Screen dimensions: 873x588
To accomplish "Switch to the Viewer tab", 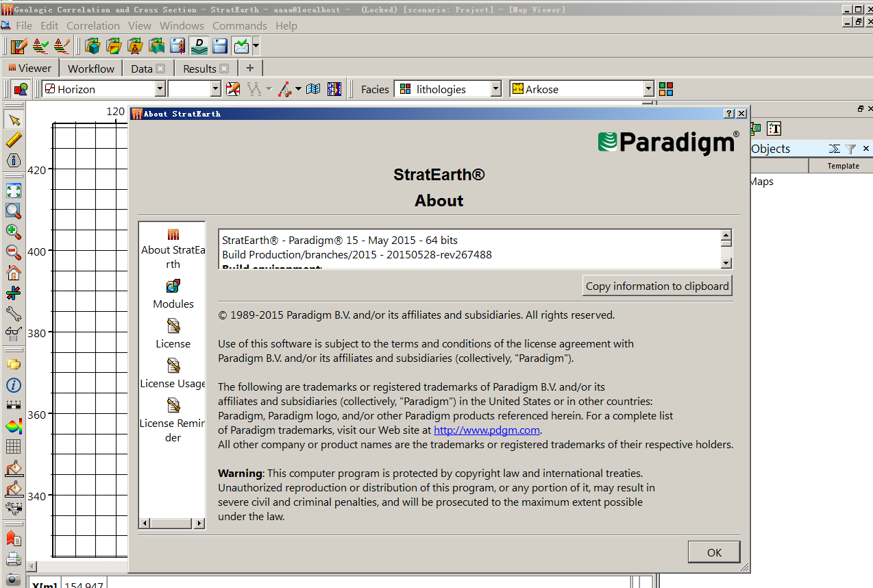I will tap(30, 68).
